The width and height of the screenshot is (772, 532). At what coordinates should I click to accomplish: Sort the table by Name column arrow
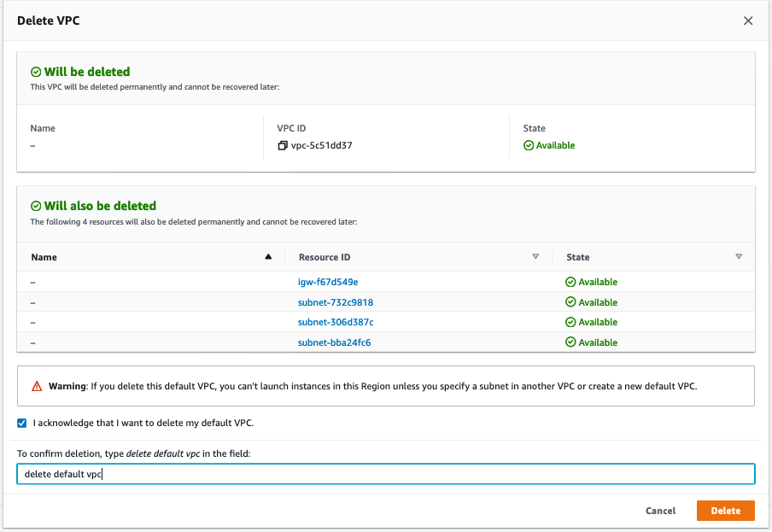[268, 256]
